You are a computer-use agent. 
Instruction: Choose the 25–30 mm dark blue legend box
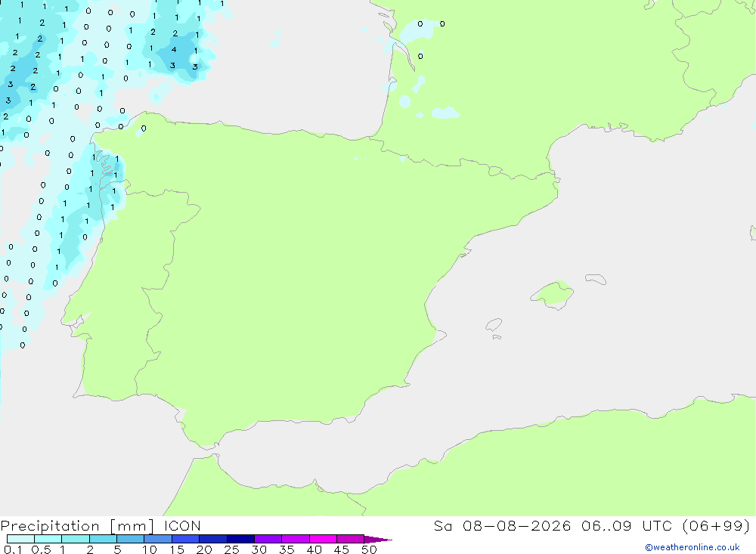pyautogui.click(x=240, y=539)
